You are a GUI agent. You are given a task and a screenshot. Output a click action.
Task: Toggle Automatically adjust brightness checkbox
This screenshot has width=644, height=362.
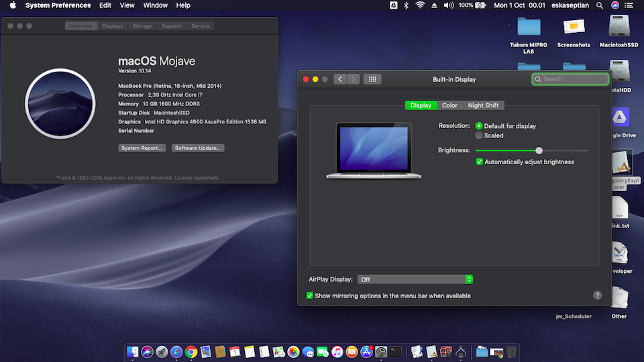(x=479, y=162)
